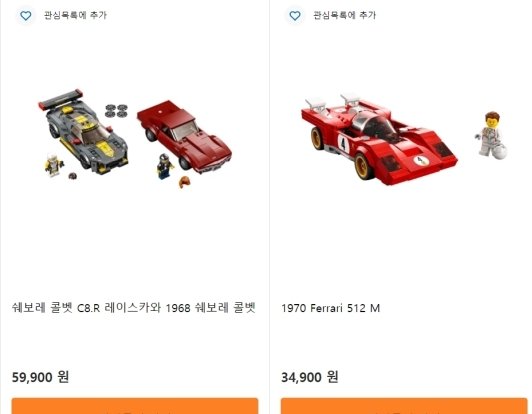The width and height of the screenshot is (532, 414).
Task: Open the red 1968 Corvette car image
Action: (x=185, y=136)
